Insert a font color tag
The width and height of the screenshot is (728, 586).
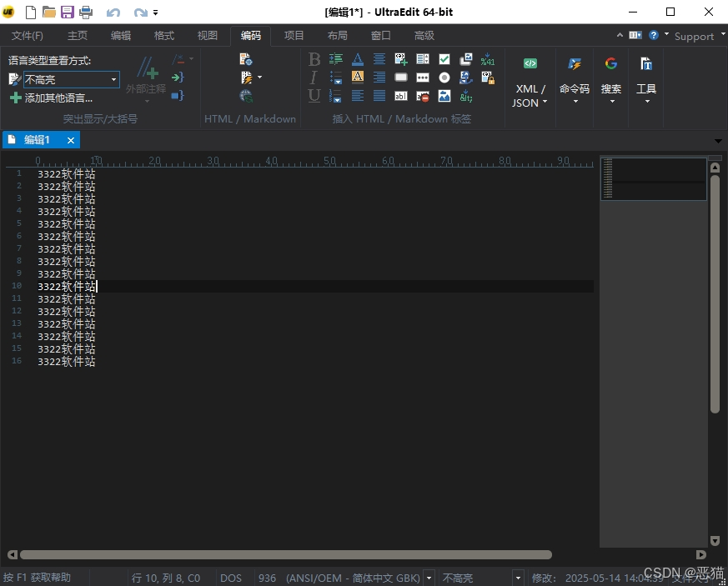[x=358, y=59]
